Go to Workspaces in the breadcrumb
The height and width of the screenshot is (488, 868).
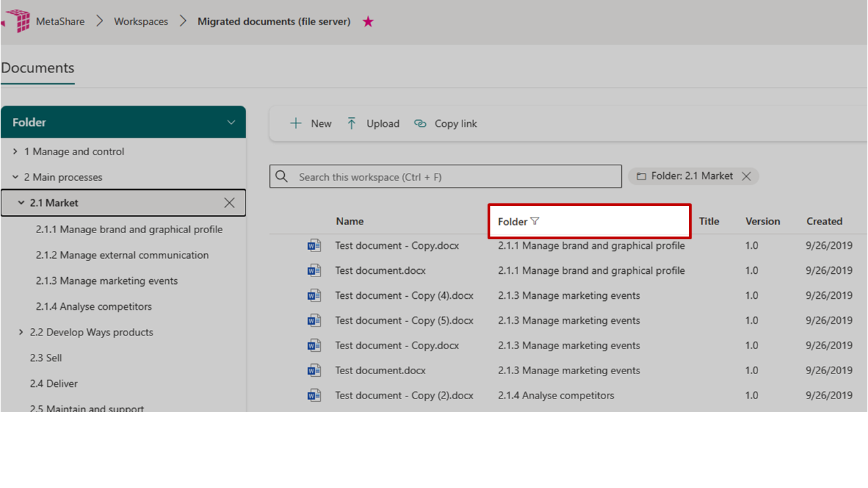[x=141, y=22]
